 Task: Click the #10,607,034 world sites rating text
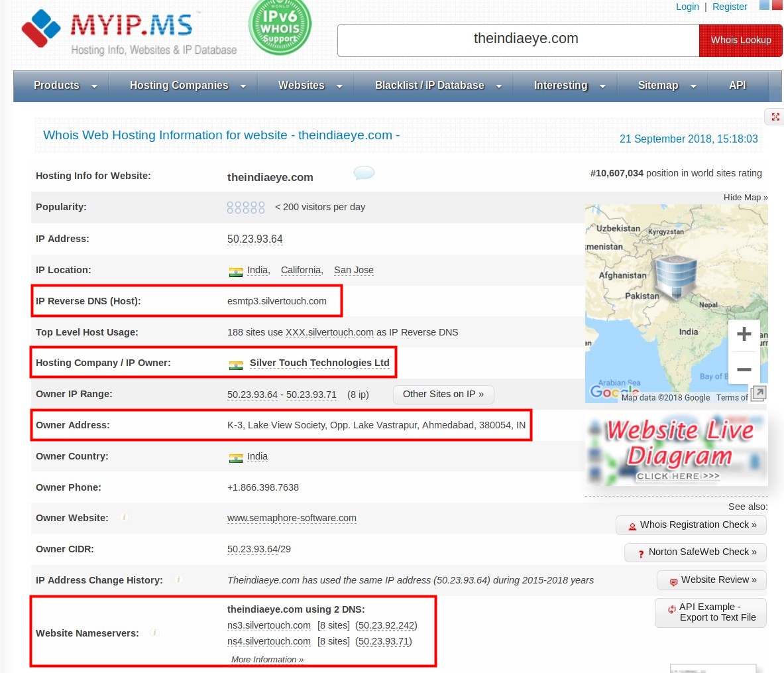pyautogui.click(x=676, y=173)
